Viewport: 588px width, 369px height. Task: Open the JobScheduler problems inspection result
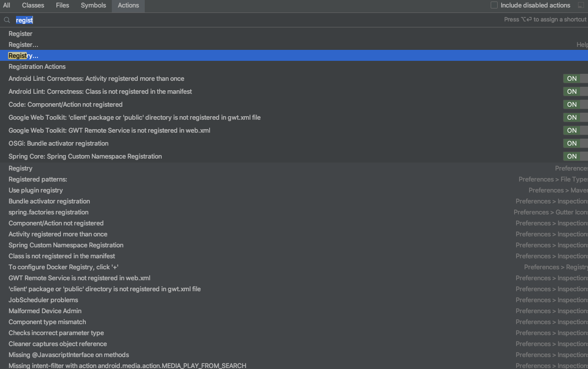pos(43,300)
